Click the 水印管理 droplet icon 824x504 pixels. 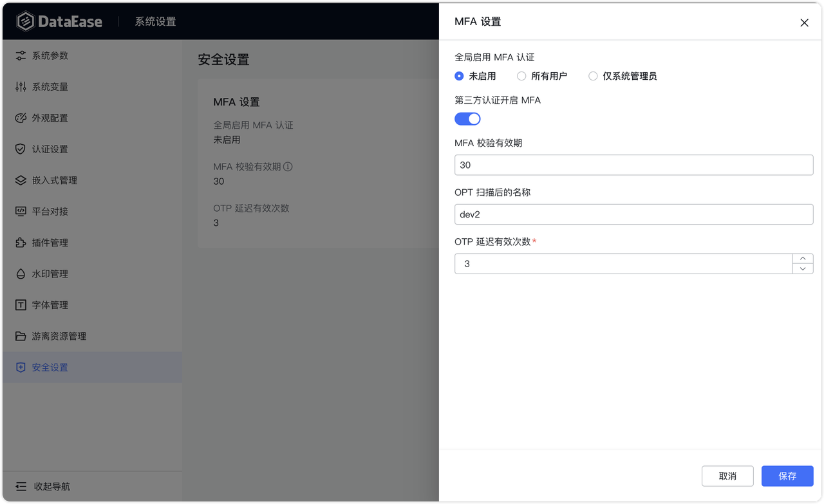click(x=21, y=274)
